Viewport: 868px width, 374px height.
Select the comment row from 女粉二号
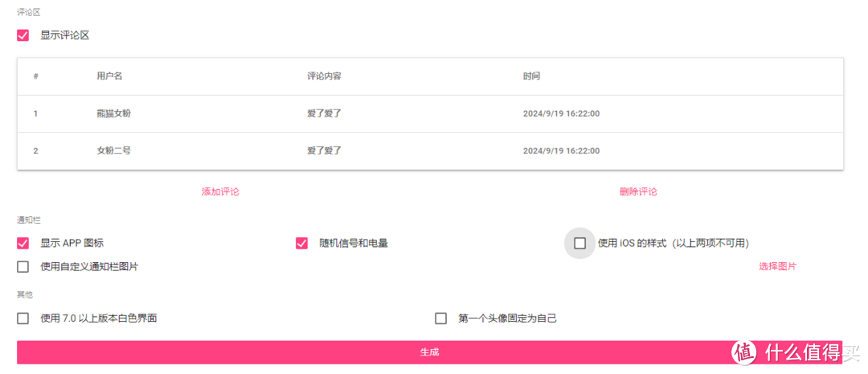pyautogui.click(x=113, y=150)
